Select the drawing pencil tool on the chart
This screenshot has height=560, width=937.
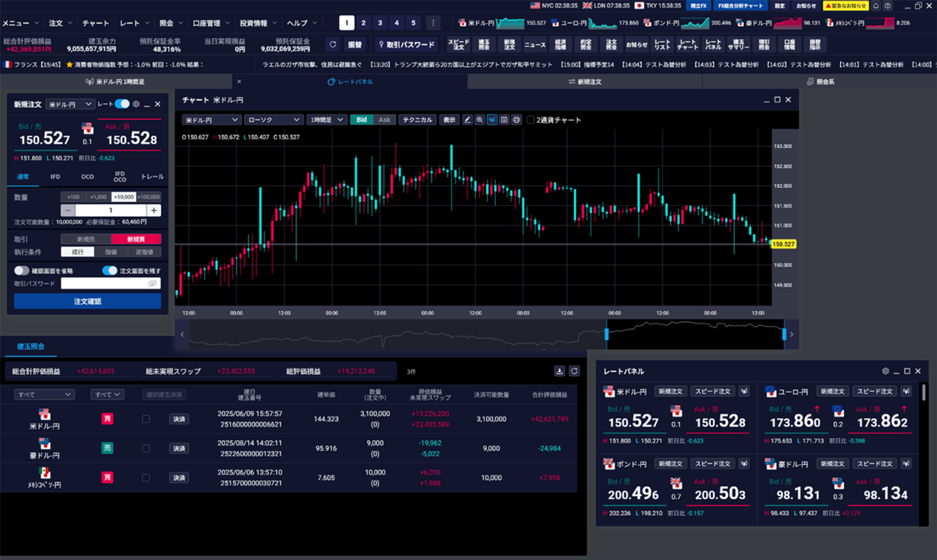[467, 119]
